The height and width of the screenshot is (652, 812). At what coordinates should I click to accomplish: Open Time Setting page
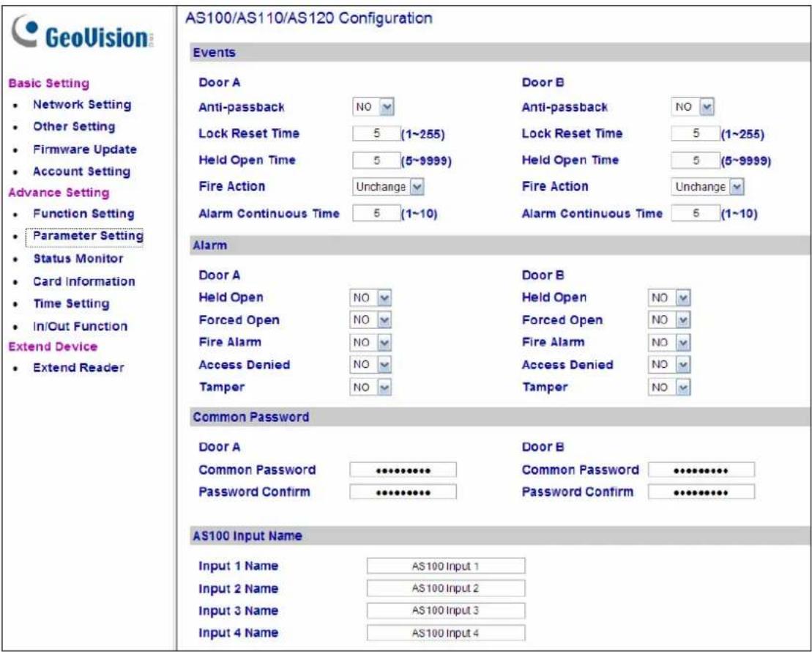point(71,304)
